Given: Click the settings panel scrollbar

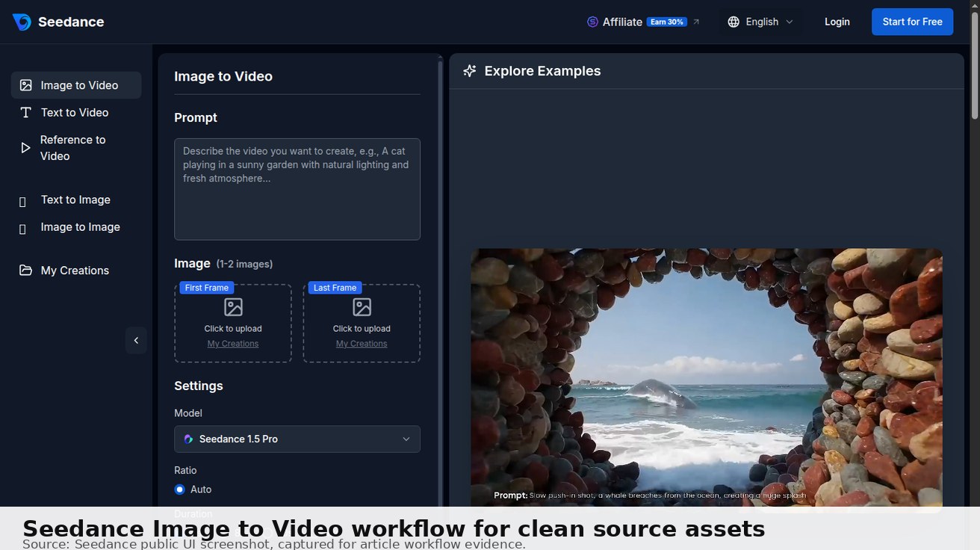Looking at the screenshot, I should (440, 284).
